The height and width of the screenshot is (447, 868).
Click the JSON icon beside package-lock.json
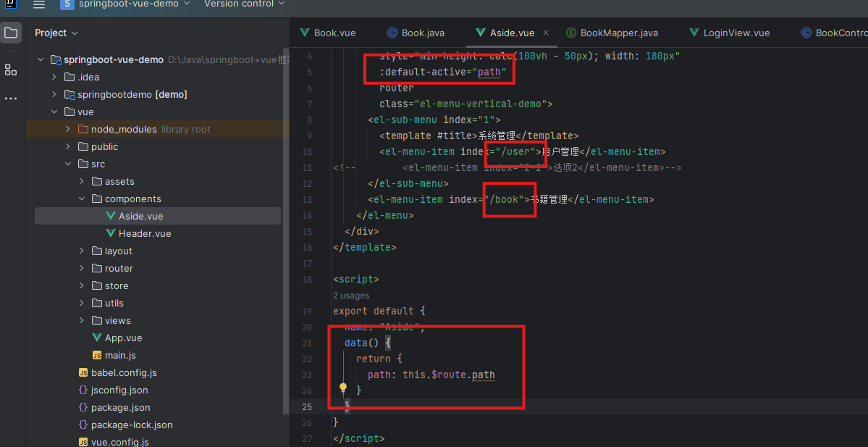pyautogui.click(x=83, y=425)
